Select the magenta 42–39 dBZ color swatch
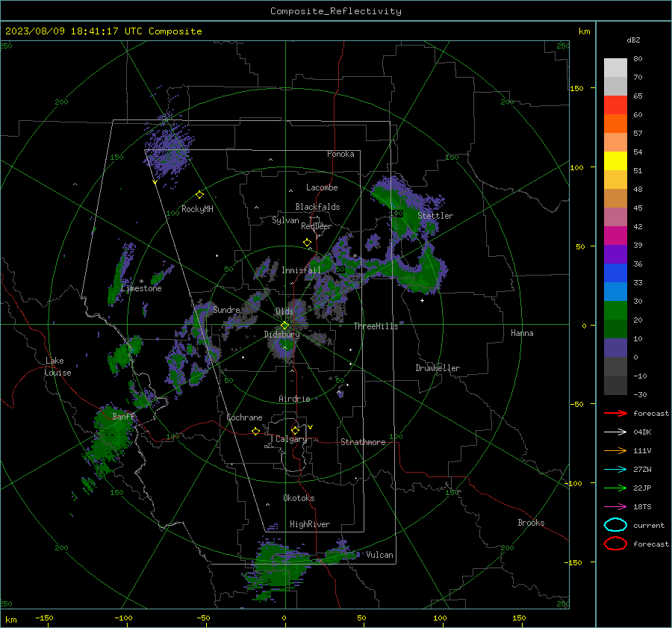Viewport: 672px width, 628px height. (615, 236)
